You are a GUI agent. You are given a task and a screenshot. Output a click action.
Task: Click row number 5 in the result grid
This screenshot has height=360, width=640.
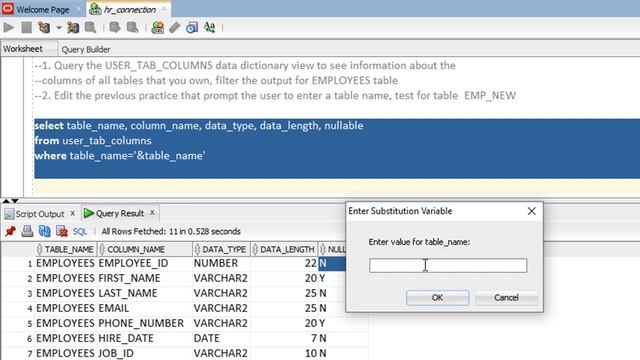pos(29,324)
